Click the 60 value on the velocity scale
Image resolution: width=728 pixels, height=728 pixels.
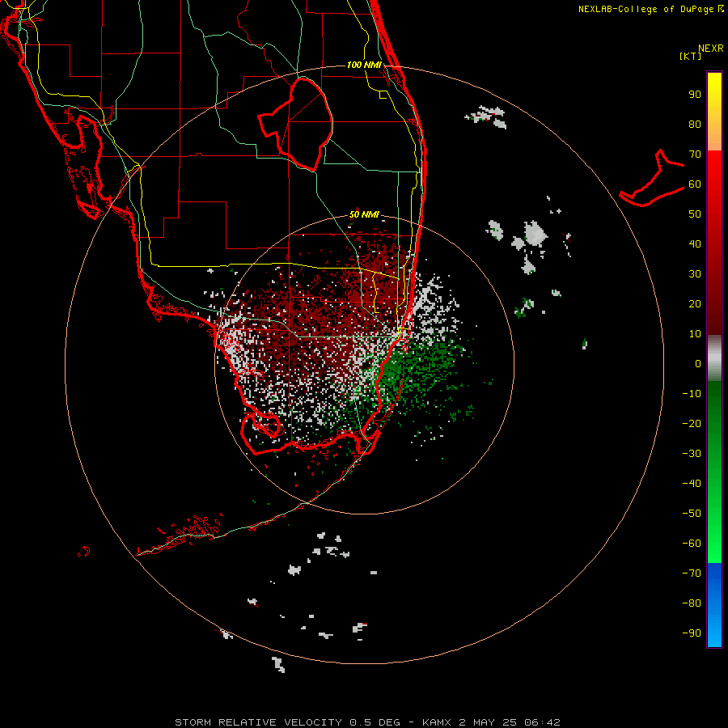tap(695, 184)
